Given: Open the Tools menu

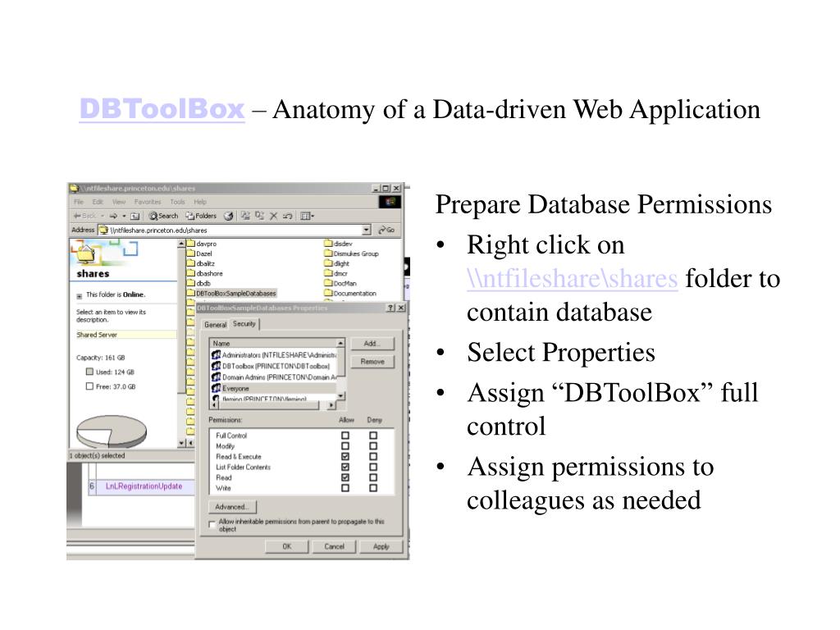Looking at the screenshot, I should 177,202.
